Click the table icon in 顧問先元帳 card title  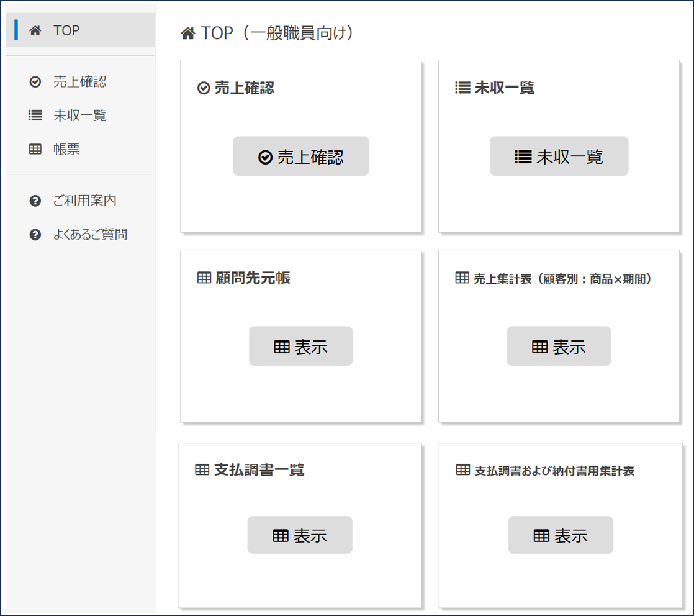[204, 278]
